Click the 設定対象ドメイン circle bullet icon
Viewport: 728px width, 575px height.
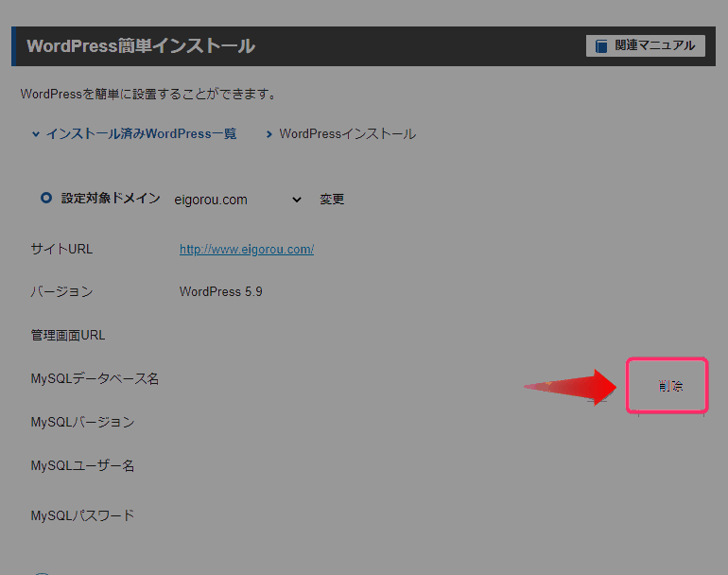point(46,198)
